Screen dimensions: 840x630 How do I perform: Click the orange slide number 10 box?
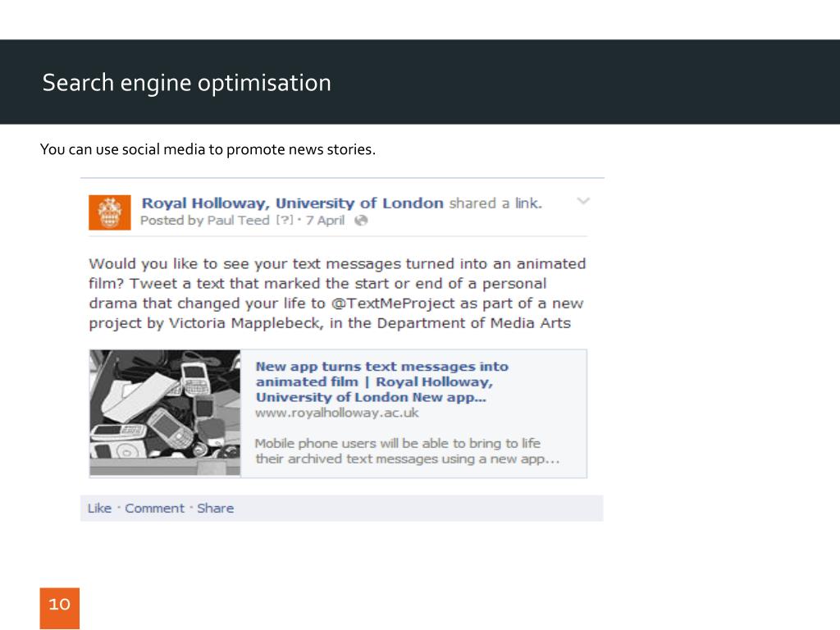(x=59, y=608)
